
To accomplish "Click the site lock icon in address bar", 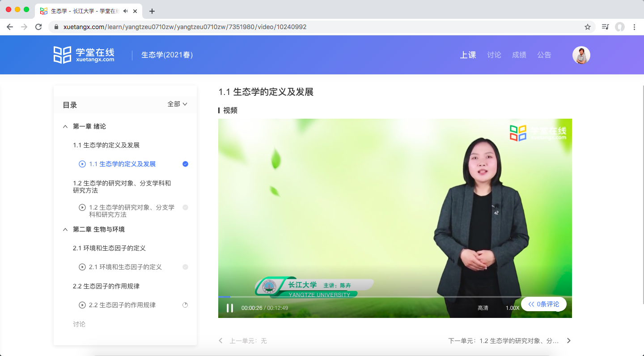I will [x=56, y=27].
